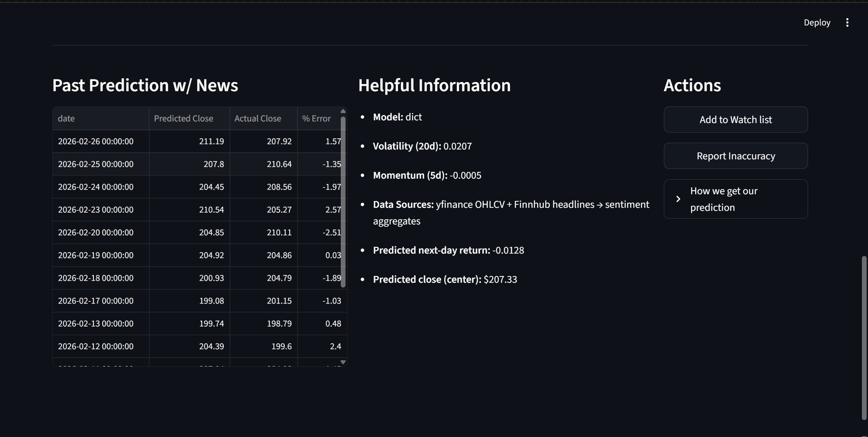Sort by Actual Close column header
Viewport: 868px width, 437px height.
(263, 119)
